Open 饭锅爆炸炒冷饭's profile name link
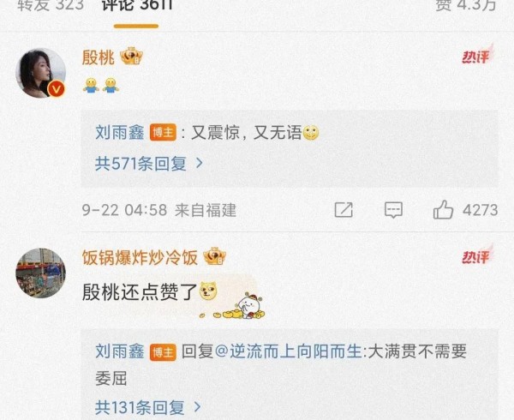Image resolution: width=514 pixels, height=420 pixels. coord(140,257)
